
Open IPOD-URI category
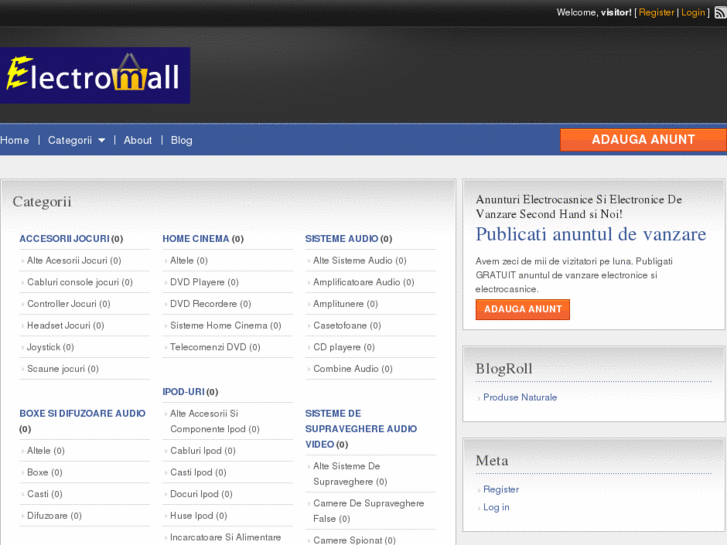coord(183,392)
